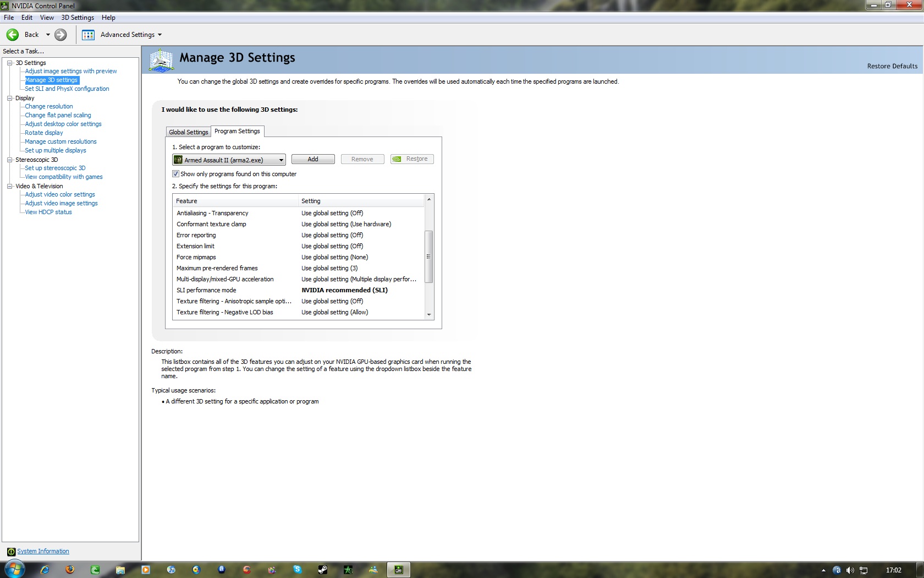The height and width of the screenshot is (578, 924).
Task: Click settings list scrollbar thumb
Action: pyautogui.click(x=428, y=257)
